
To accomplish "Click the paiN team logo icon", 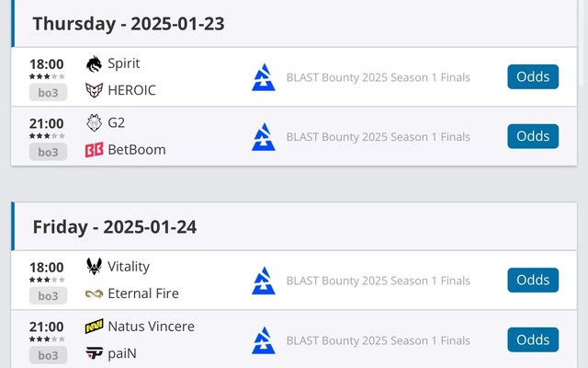I will click(94, 352).
